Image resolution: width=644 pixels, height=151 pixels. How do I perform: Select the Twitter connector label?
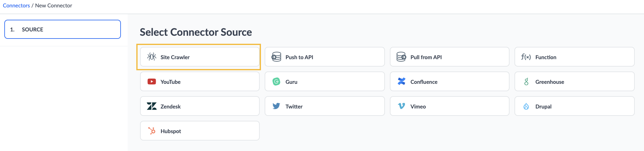(294, 106)
